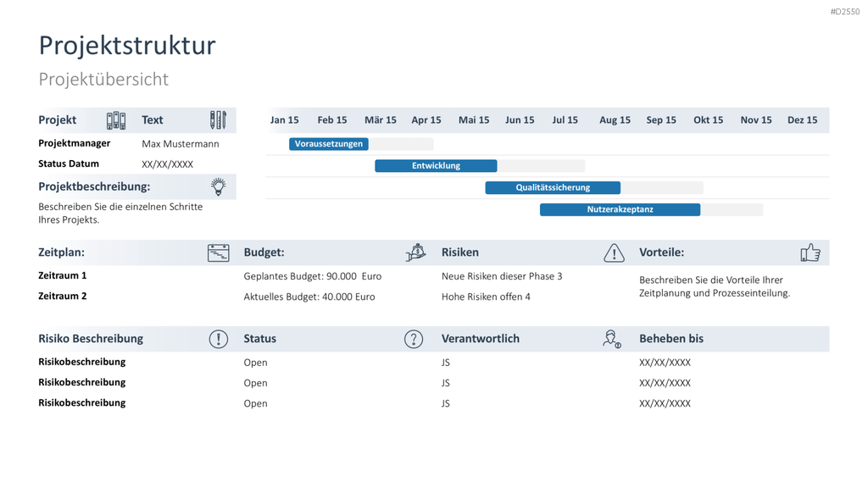868x488 pixels.
Task: Click the calendar schedule icon beside Zeitplan
Action: [x=218, y=252]
